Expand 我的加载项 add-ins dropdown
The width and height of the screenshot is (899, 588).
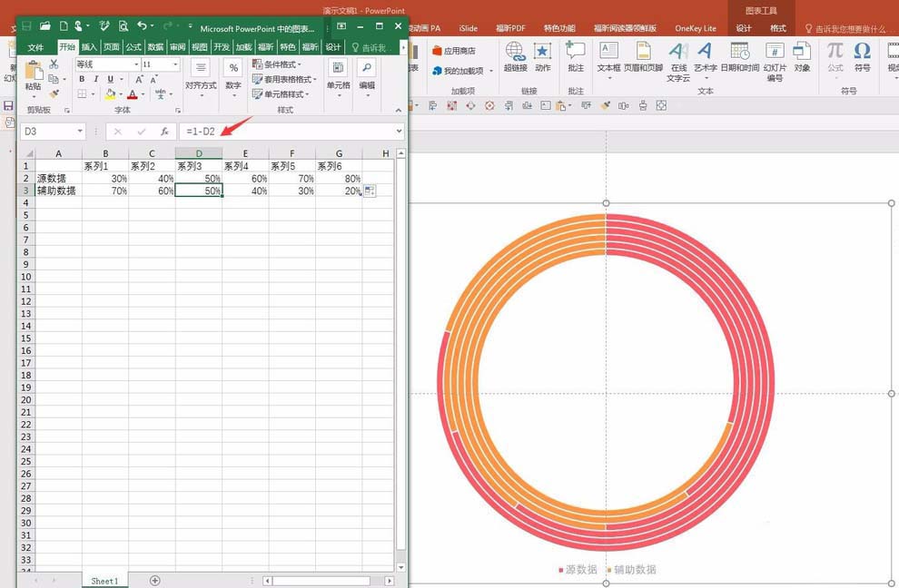tap(490, 71)
